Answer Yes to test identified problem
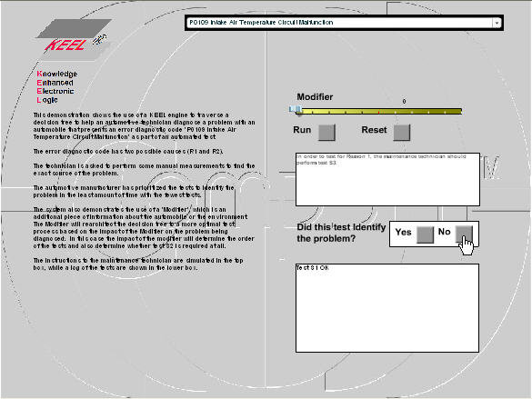Viewport: 532px width, 399px height. pyautogui.click(x=425, y=234)
